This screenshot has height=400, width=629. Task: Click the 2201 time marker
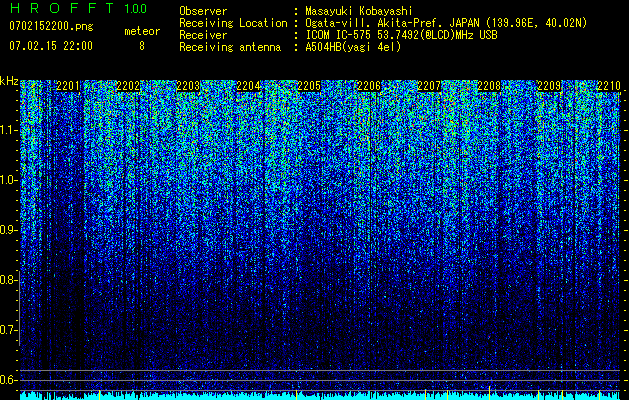click(68, 86)
